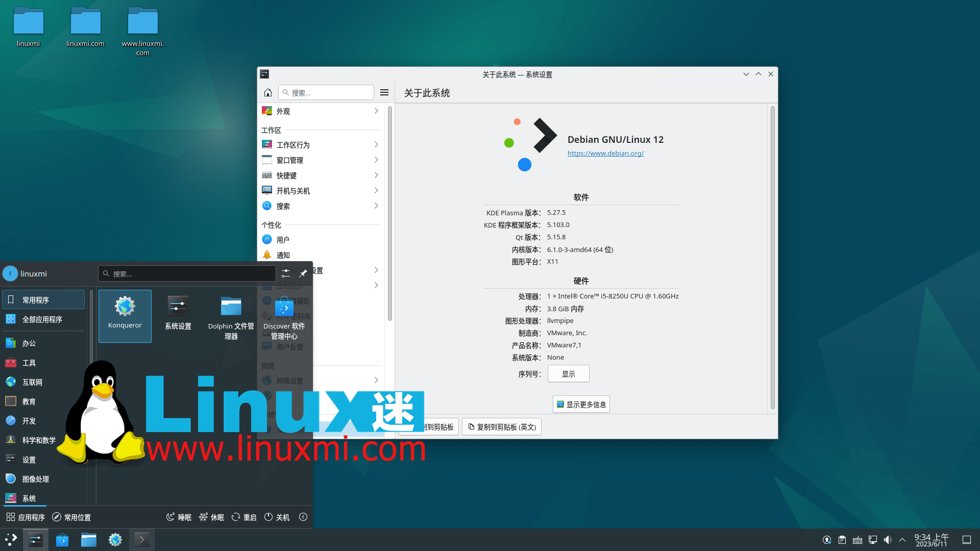The height and width of the screenshot is (551, 980).
Task: Select 全部应用程序 in launcher sidebar
Action: pos(43,319)
